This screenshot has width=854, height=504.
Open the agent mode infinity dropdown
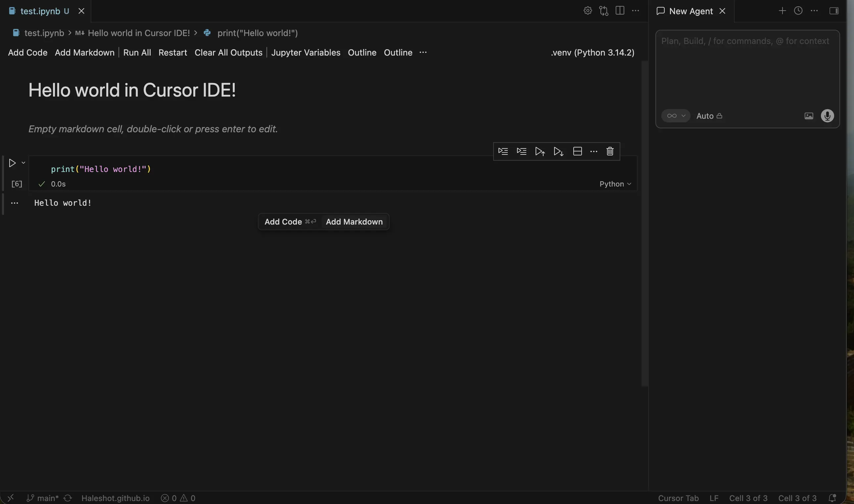click(676, 116)
